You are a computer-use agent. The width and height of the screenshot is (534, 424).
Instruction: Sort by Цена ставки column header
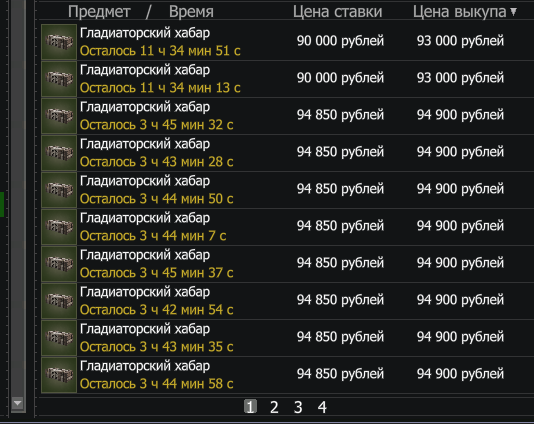pyautogui.click(x=337, y=12)
